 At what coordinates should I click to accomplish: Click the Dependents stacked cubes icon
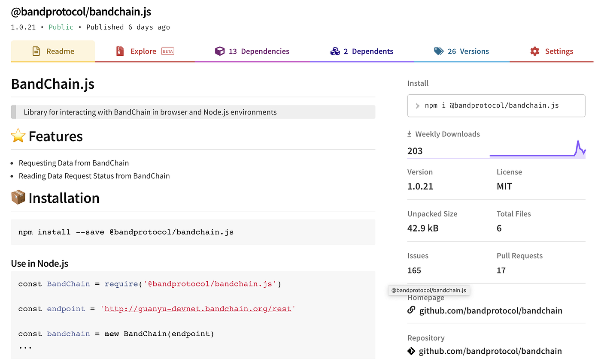click(x=335, y=51)
